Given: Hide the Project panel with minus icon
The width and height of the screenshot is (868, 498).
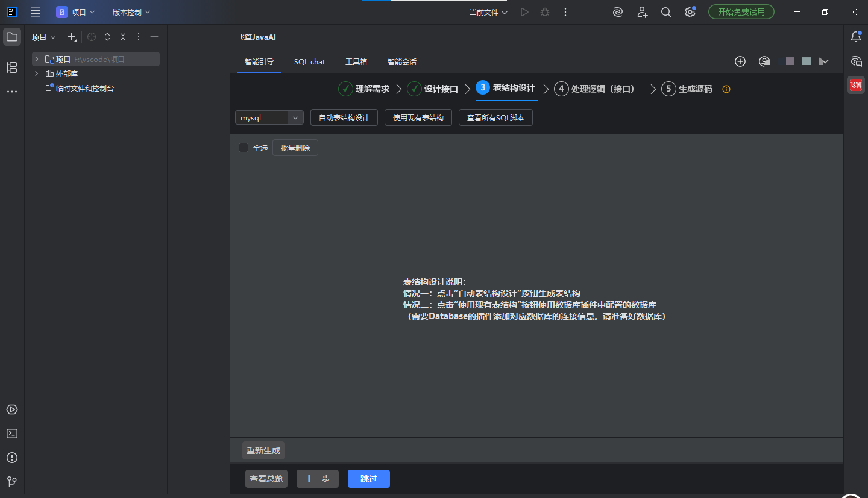Looking at the screenshot, I should [154, 37].
